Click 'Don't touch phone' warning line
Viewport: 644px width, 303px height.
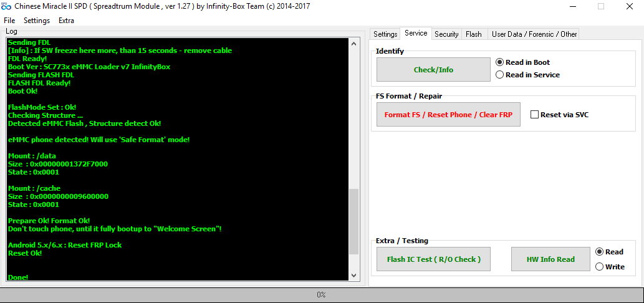pyautogui.click(x=115, y=229)
